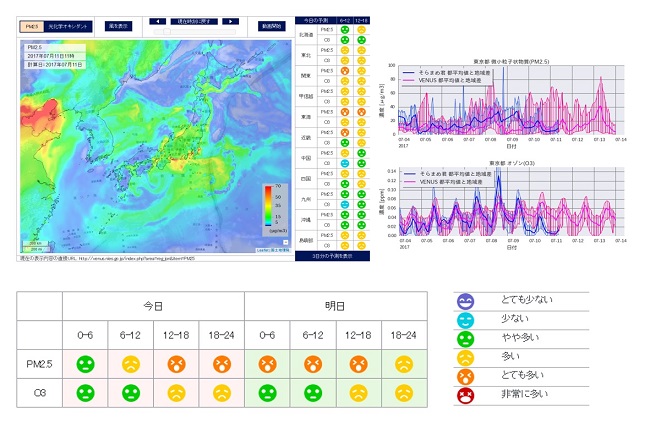The height and width of the screenshot is (429, 650).
Task: Click the 関東 region label
Action: coord(306,76)
